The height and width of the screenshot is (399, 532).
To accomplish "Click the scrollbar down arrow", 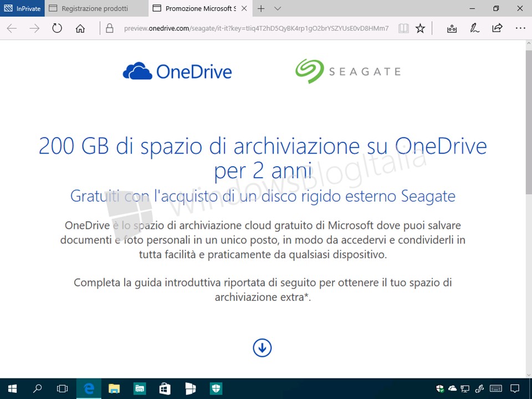I will (529, 375).
